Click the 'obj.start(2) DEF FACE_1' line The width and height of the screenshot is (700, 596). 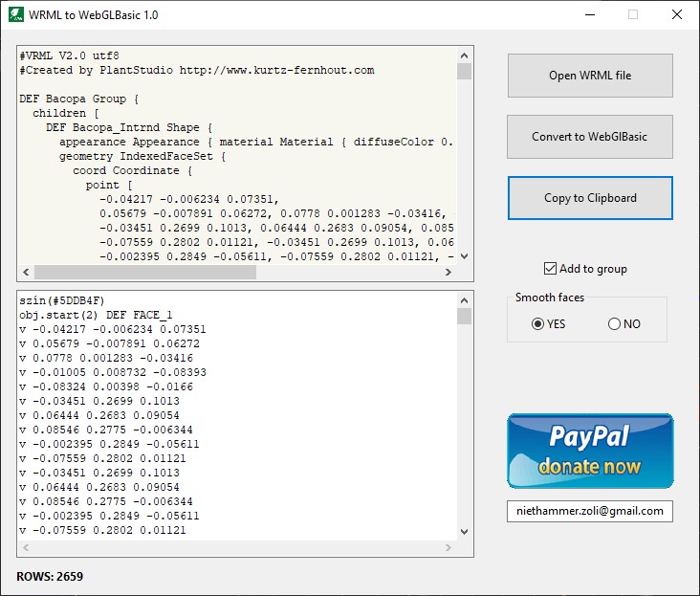pyautogui.click(x=96, y=315)
